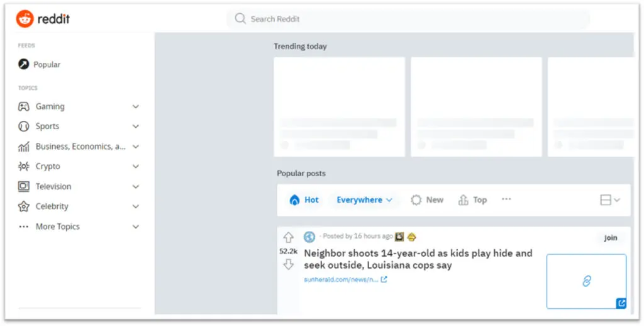Open More Topics
644x326 pixels.
[x=57, y=227]
